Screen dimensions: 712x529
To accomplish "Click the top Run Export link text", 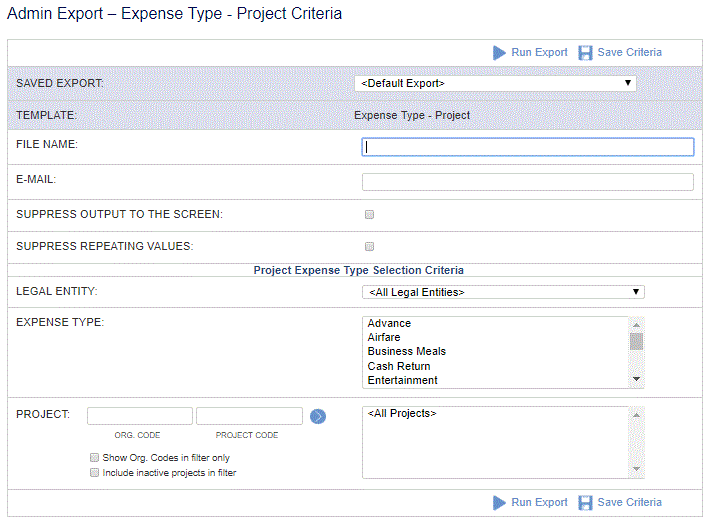I will (x=539, y=53).
